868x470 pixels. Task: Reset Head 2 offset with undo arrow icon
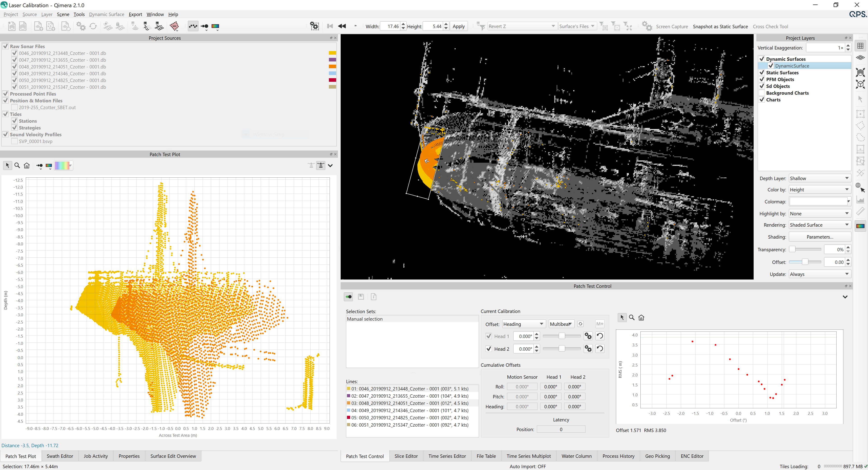(600, 349)
